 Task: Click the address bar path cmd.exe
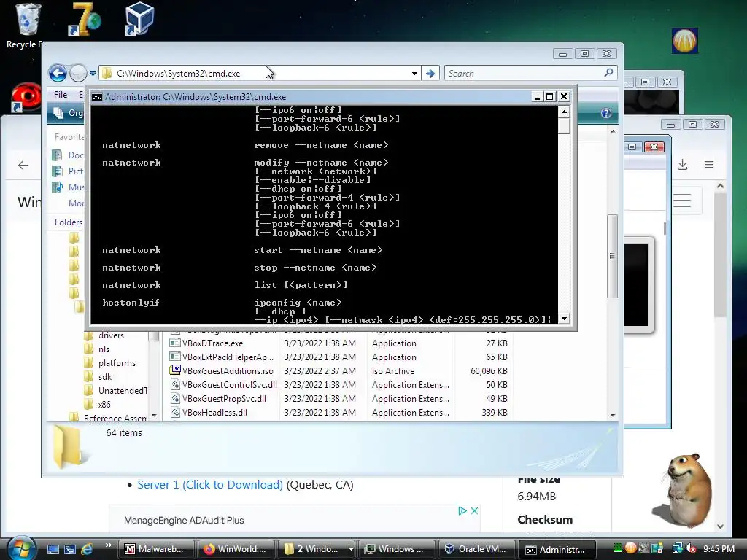click(x=178, y=74)
